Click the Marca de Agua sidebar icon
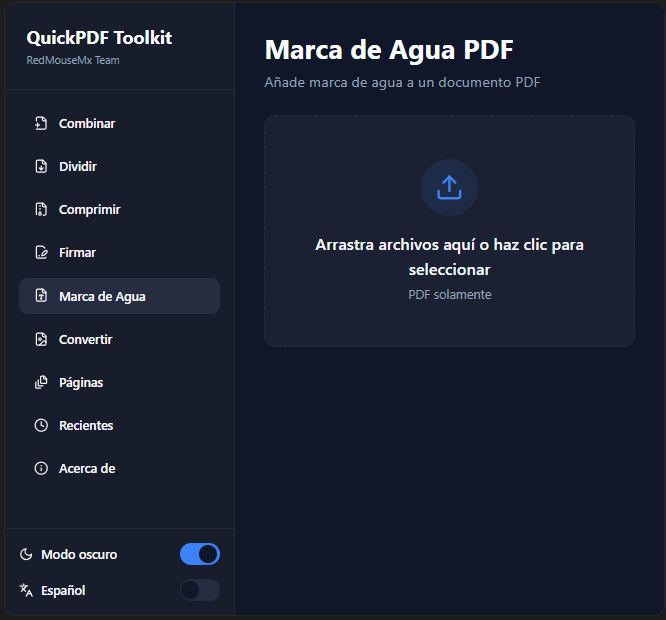This screenshot has height=620, width=666. point(41,297)
